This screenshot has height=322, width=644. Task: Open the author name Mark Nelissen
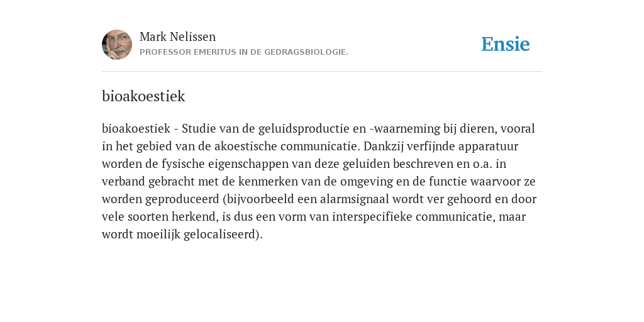177,36
